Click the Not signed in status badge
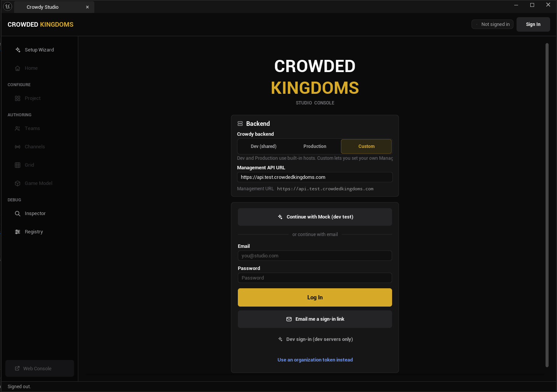Screen dimensions: 557x392 point(492,24)
